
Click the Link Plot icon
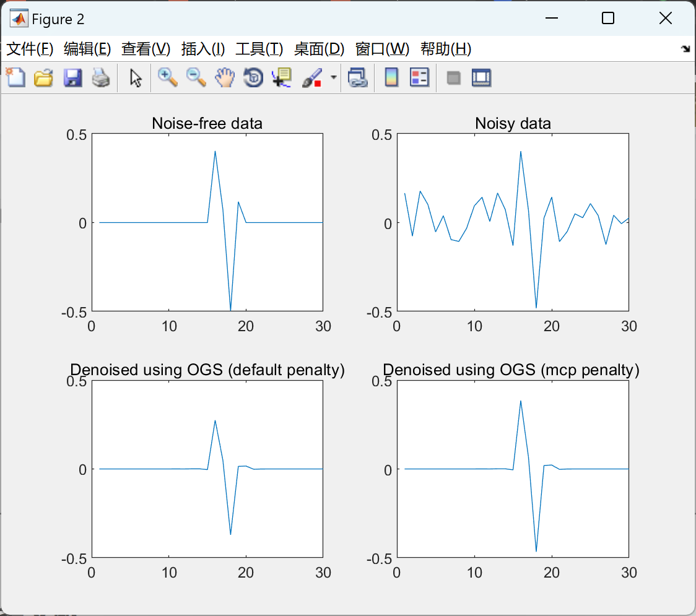(358, 77)
